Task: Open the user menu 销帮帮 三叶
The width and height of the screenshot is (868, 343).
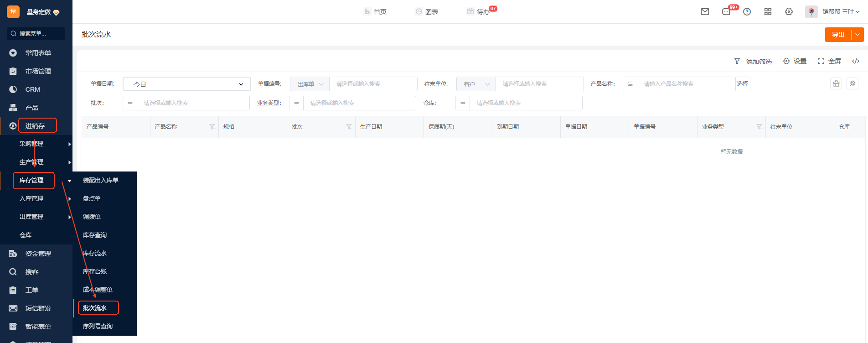Action: coord(841,12)
